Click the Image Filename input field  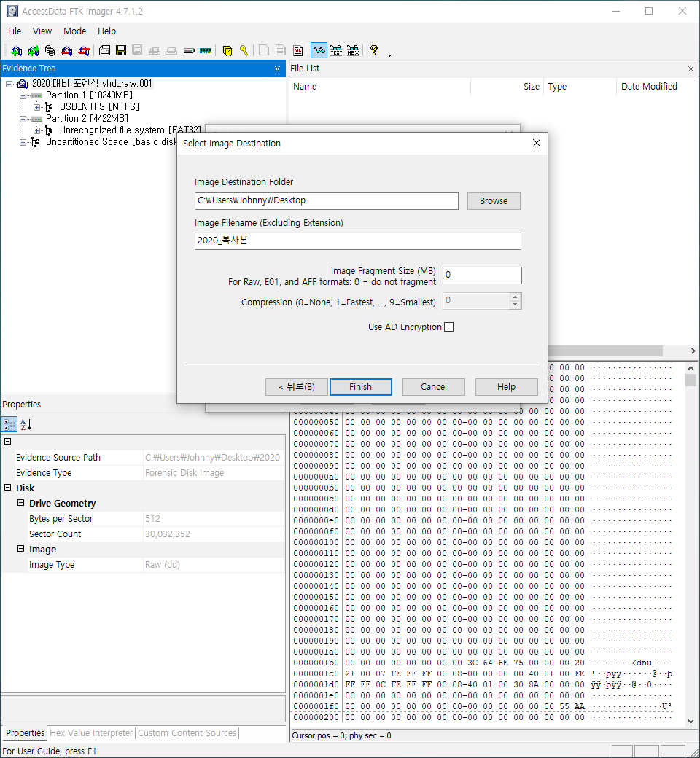coord(357,241)
